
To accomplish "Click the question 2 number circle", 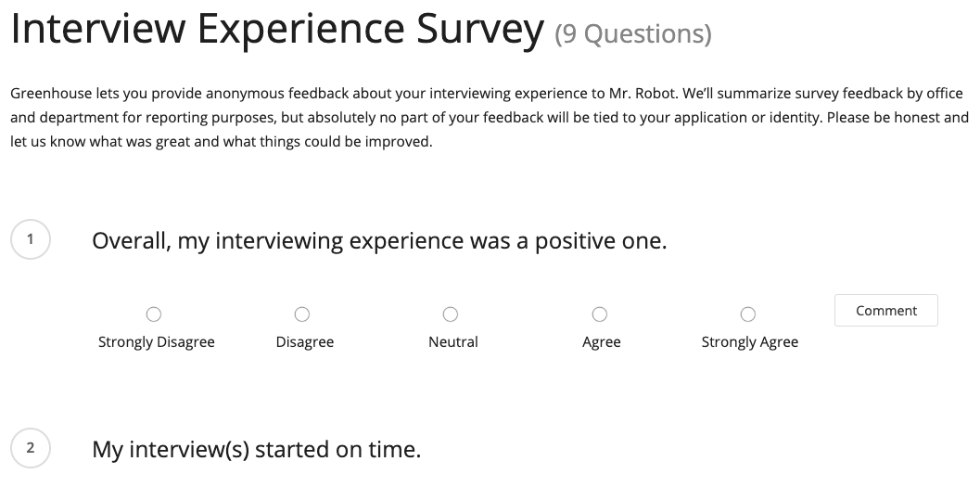I will (x=30, y=448).
